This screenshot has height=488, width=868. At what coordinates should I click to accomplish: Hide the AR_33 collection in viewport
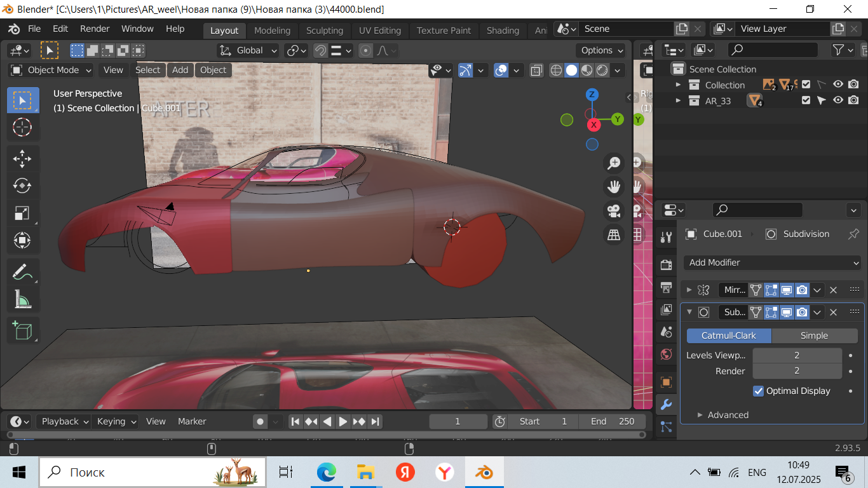[838, 100]
